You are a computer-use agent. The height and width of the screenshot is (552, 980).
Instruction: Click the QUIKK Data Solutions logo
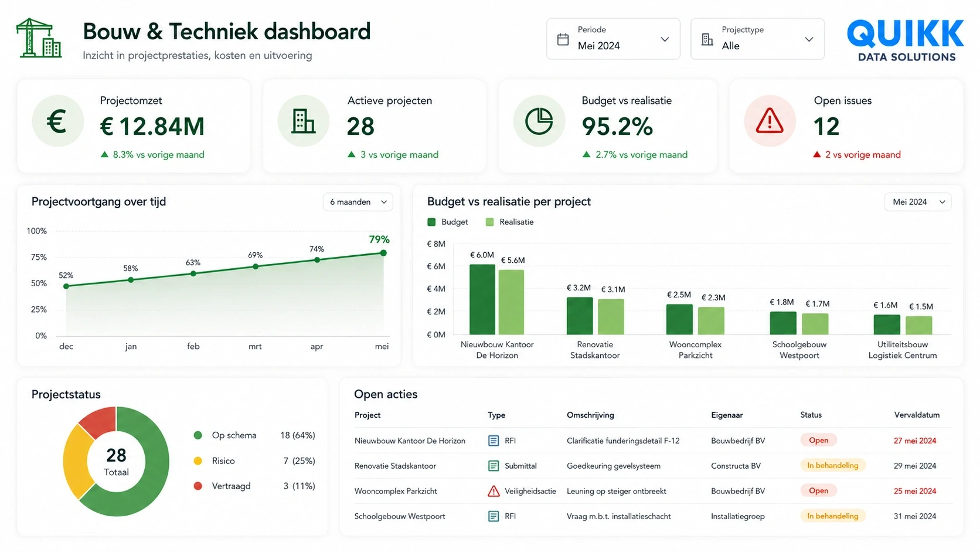coord(906,40)
